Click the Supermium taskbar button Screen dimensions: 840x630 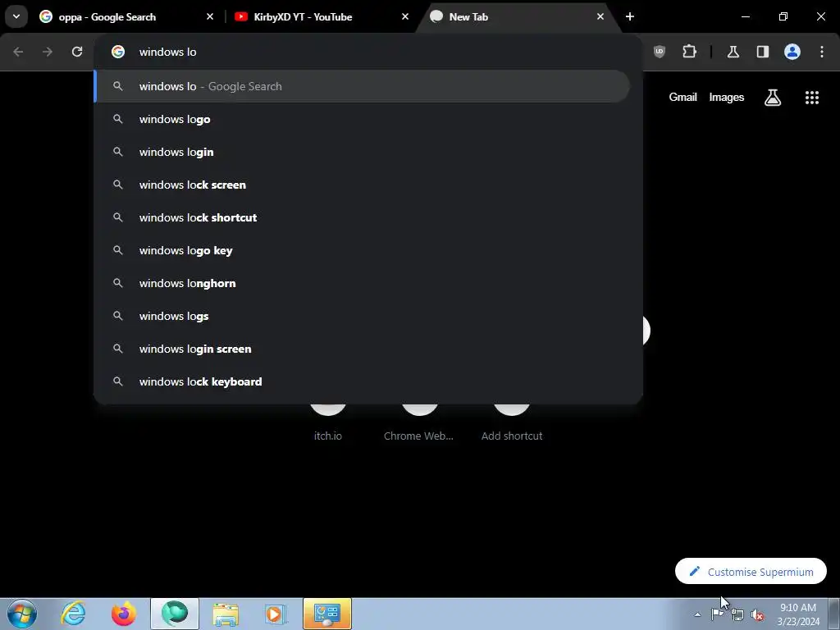coord(175,614)
